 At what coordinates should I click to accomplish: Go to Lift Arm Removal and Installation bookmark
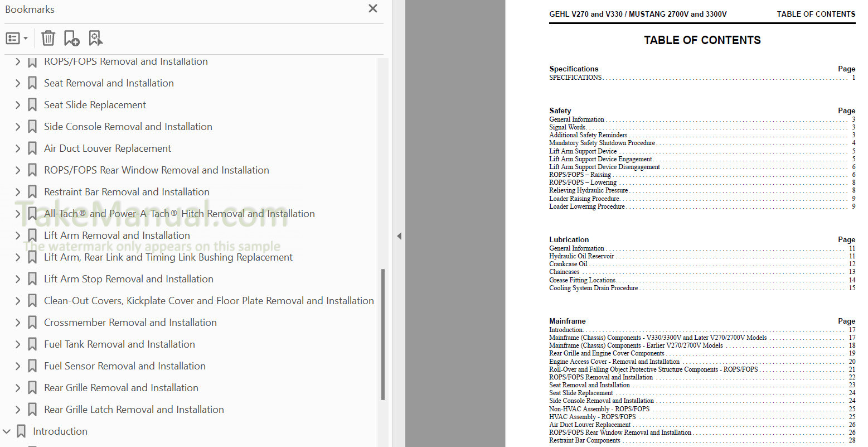pos(117,235)
